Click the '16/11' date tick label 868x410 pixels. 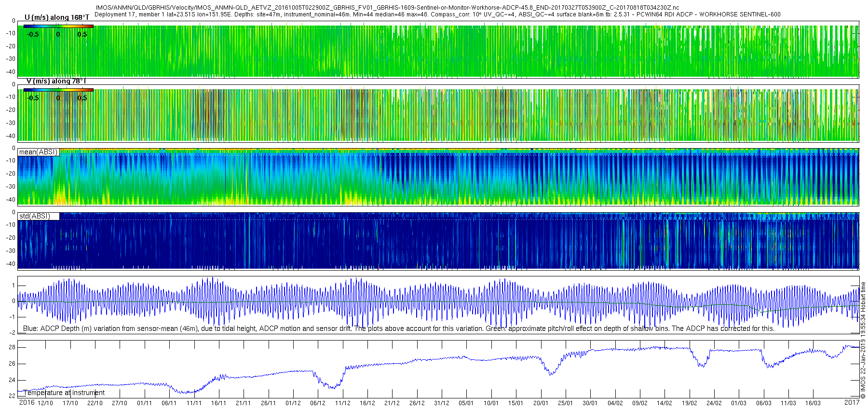[219, 403]
